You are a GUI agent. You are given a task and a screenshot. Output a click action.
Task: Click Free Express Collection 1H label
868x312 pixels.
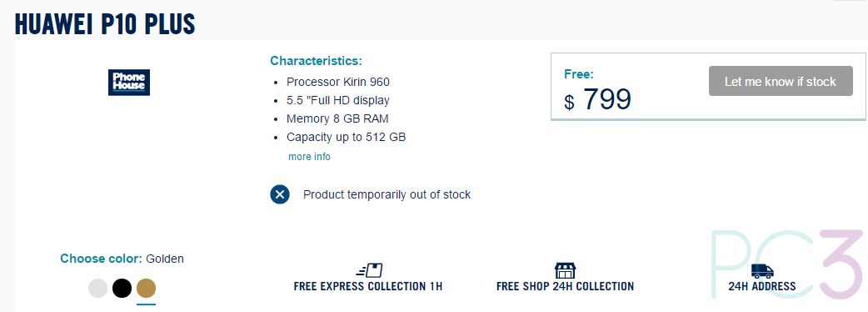pyautogui.click(x=368, y=286)
